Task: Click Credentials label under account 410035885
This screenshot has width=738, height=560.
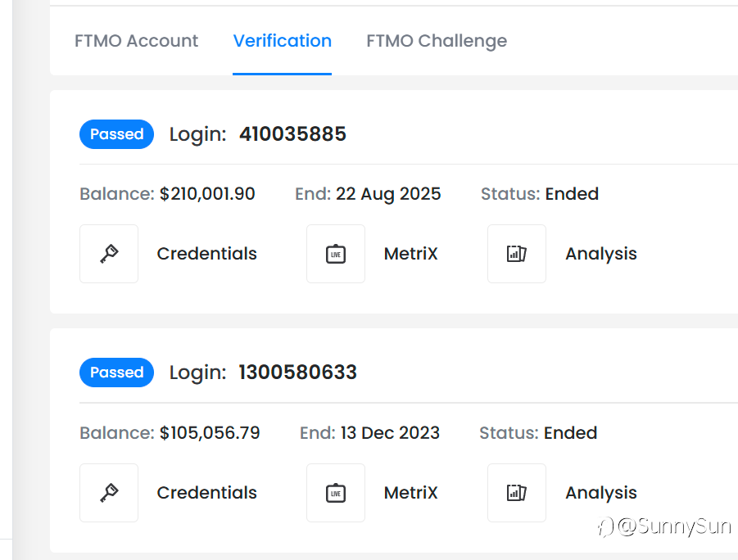Action: coord(206,254)
